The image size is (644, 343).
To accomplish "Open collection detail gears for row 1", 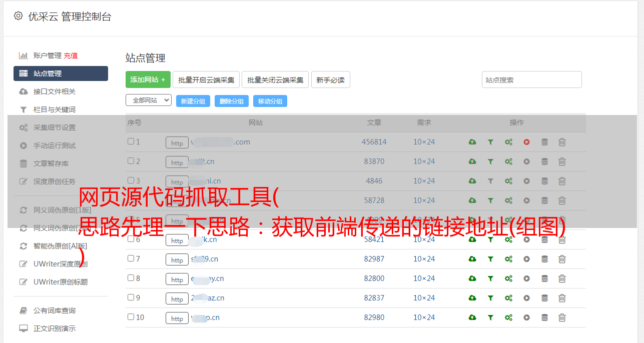I will point(508,142).
